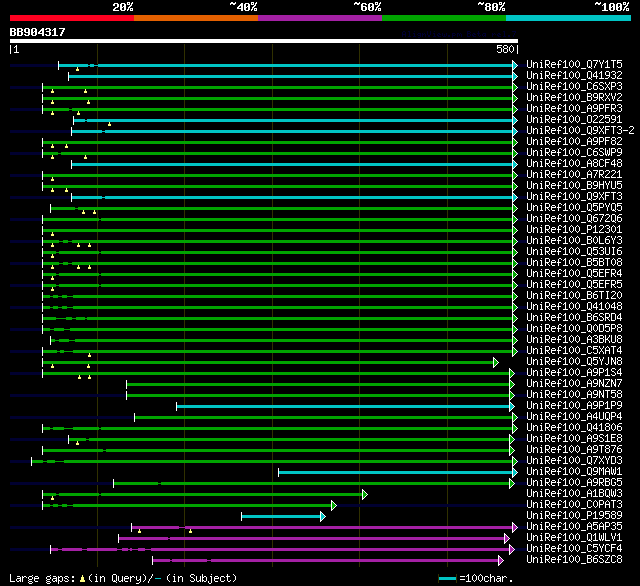The image size is (640, 586).
Task: Click the cyan =100char. scale bar
Action: tap(447, 578)
